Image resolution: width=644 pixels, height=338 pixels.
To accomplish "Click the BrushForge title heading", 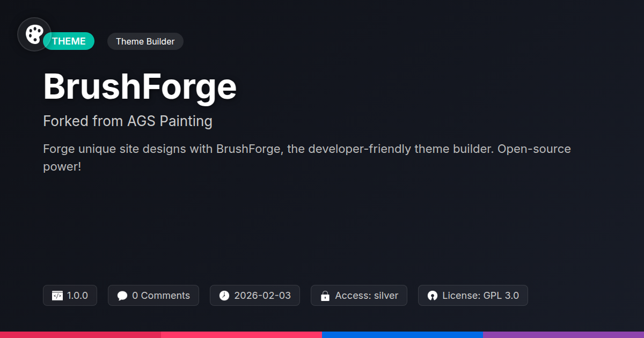I will [x=140, y=86].
